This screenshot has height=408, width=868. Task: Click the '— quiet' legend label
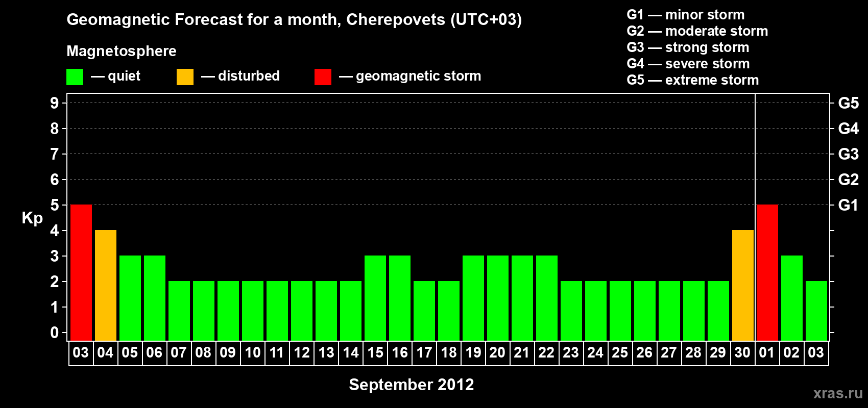115,76
